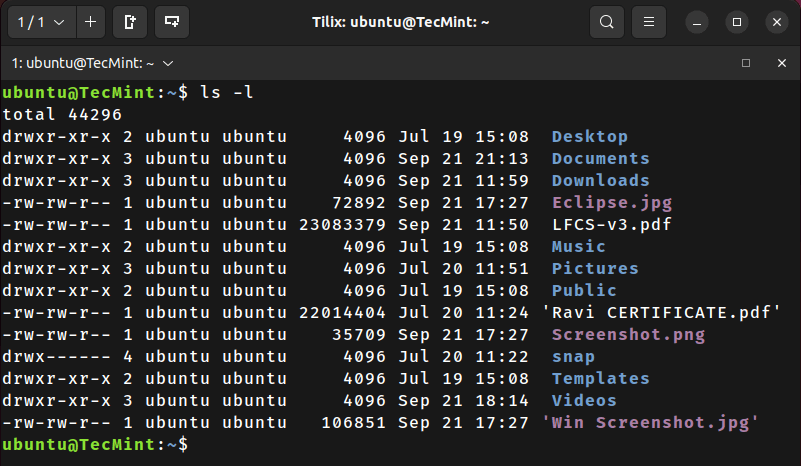Image resolution: width=801 pixels, height=466 pixels.
Task: Add a new session with the plus button
Action: tap(90, 22)
